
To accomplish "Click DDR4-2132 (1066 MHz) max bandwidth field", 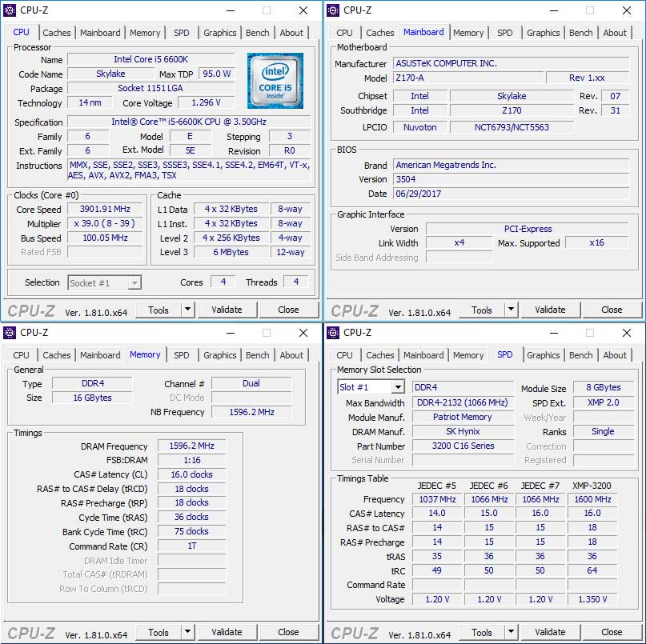I will [x=463, y=402].
